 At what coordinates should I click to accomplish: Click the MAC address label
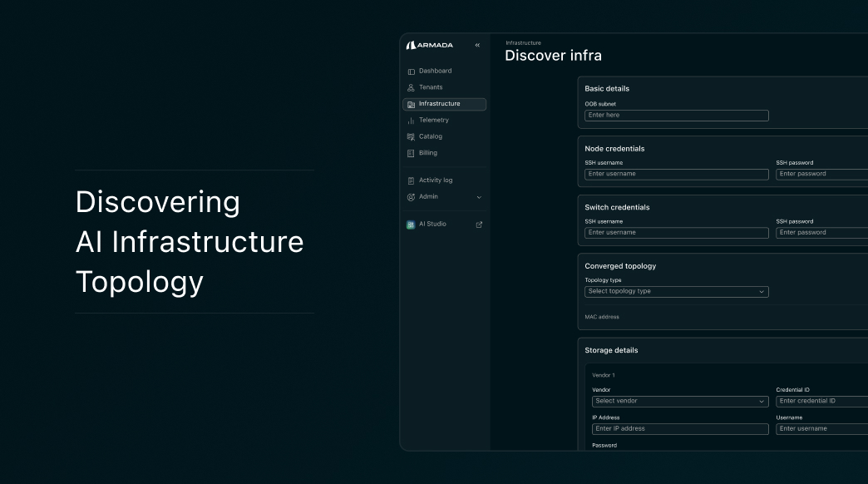click(602, 317)
